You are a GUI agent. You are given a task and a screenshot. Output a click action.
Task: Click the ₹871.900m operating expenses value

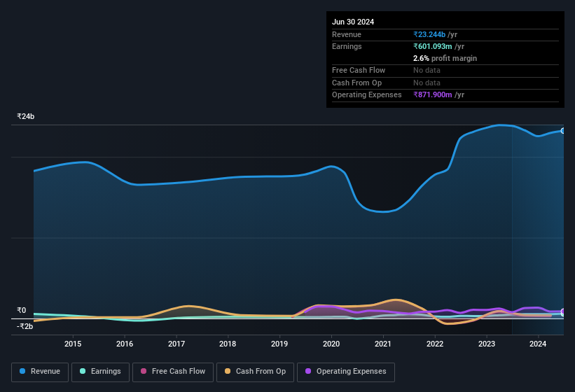433,95
